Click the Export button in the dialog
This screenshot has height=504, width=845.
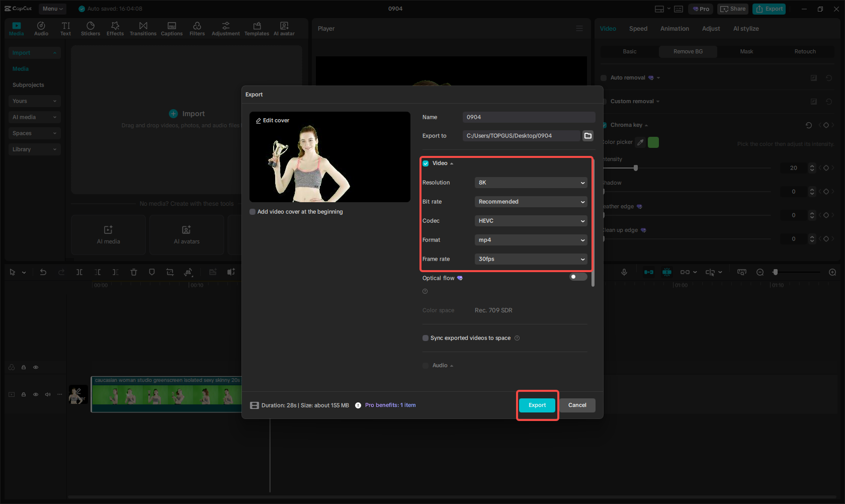click(x=537, y=405)
